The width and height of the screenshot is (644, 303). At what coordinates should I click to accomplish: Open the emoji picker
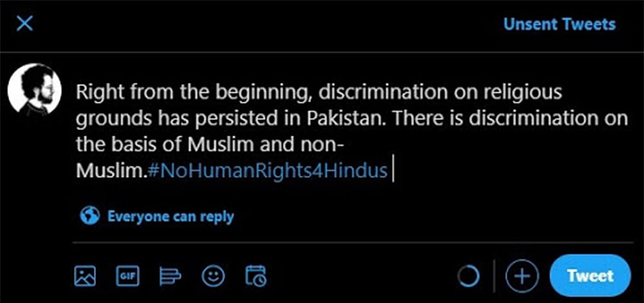[213, 276]
